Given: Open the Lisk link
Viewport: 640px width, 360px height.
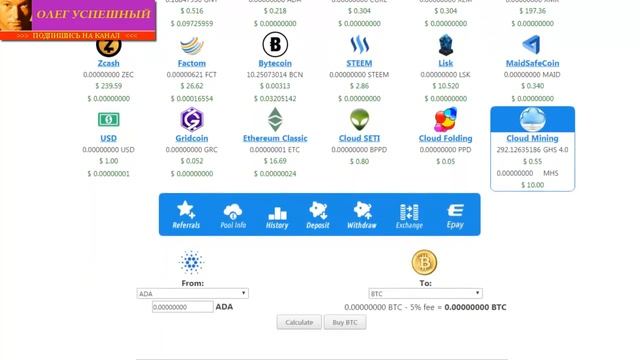Looking at the screenshot, I should [446, 63].
